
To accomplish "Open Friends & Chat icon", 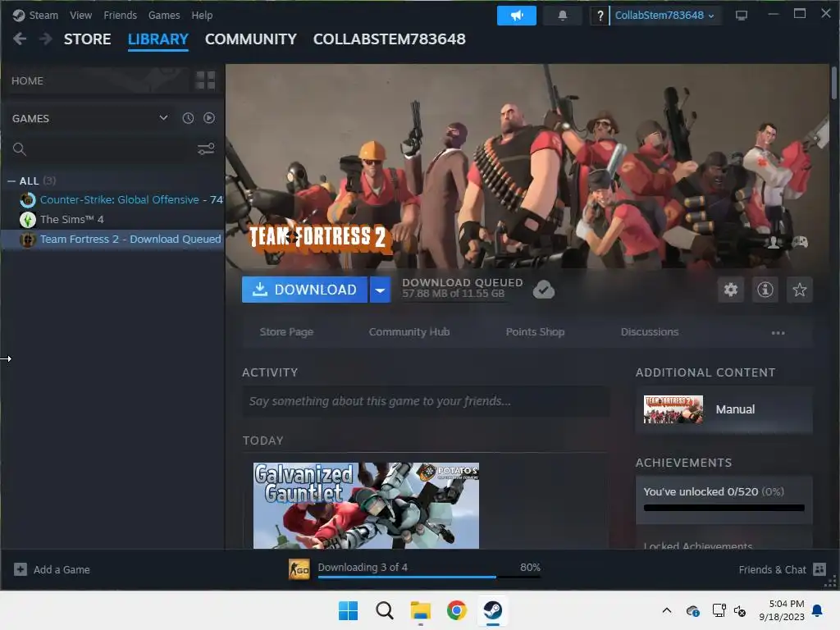I will click(819, 569).
